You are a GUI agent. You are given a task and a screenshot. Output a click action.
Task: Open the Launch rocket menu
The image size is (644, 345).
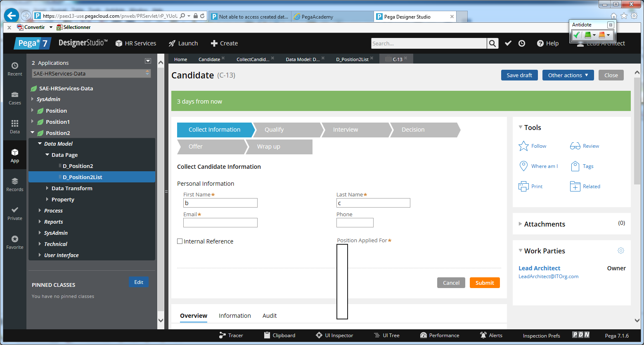pos(183,43)
